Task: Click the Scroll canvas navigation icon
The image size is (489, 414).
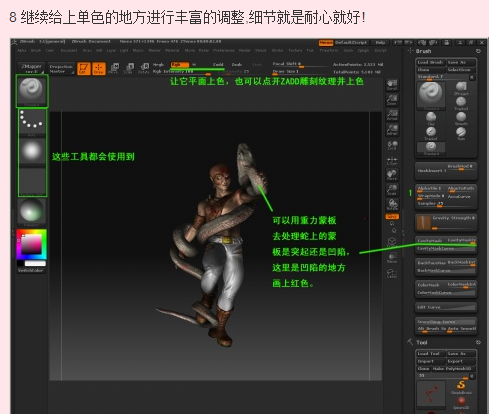Action: 392,85
